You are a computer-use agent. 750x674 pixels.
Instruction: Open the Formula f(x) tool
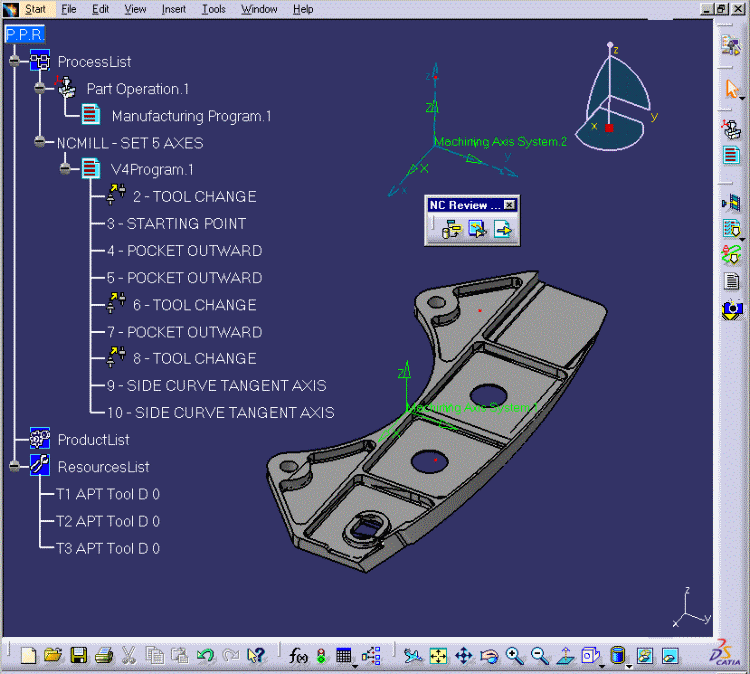point(298,656)
